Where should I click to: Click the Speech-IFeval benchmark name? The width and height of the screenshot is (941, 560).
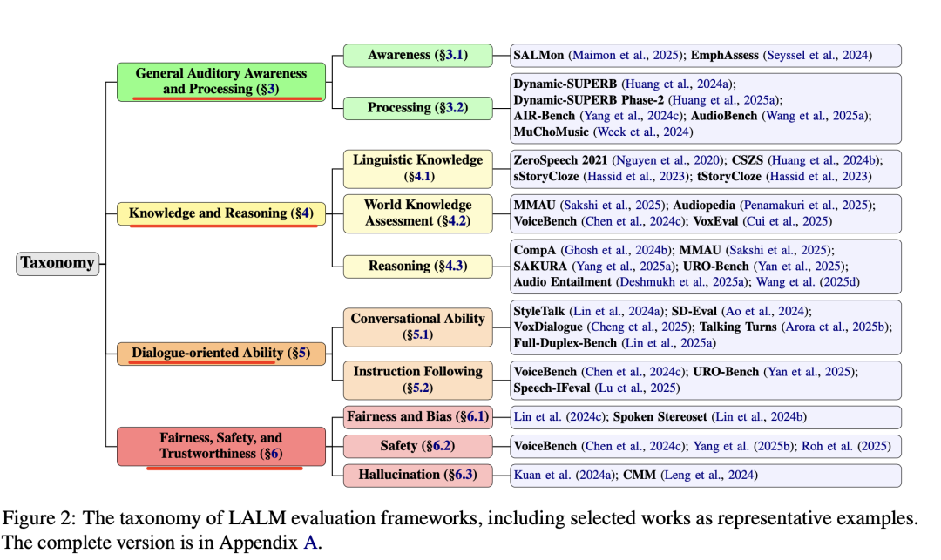[x=552, y=388]
